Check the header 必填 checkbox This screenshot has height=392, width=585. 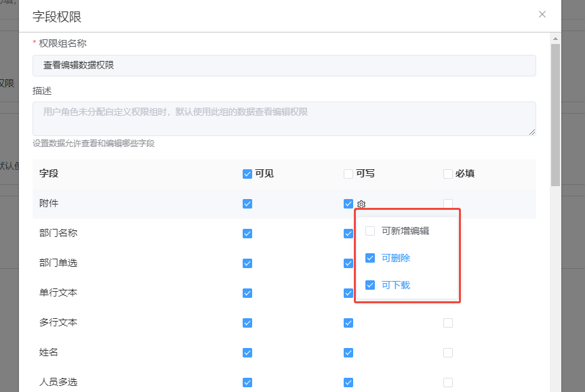point(447,174)
